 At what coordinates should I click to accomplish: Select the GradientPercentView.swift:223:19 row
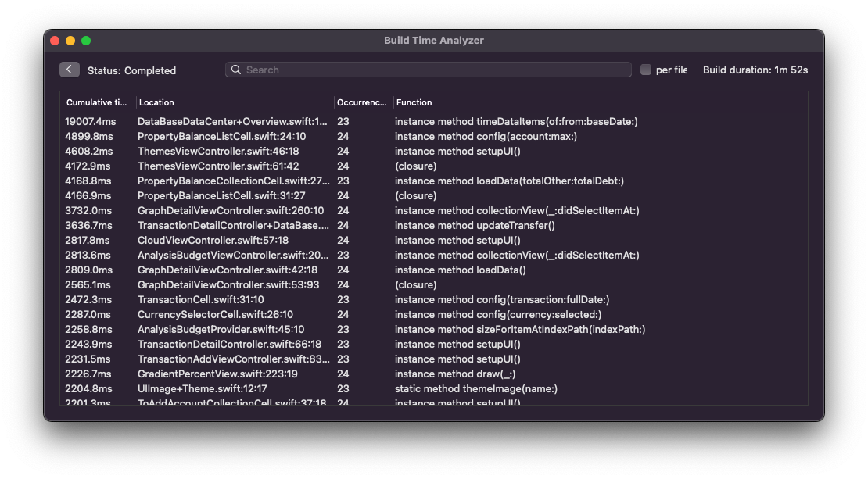tap(433, 374)
